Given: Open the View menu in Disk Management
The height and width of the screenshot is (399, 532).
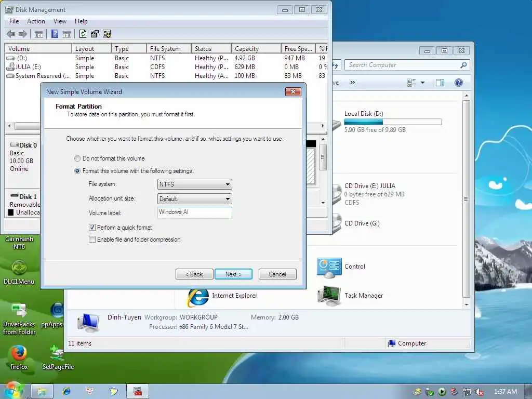Looking at the screenshot, I should pyautogui.click(x=60, y=21).
